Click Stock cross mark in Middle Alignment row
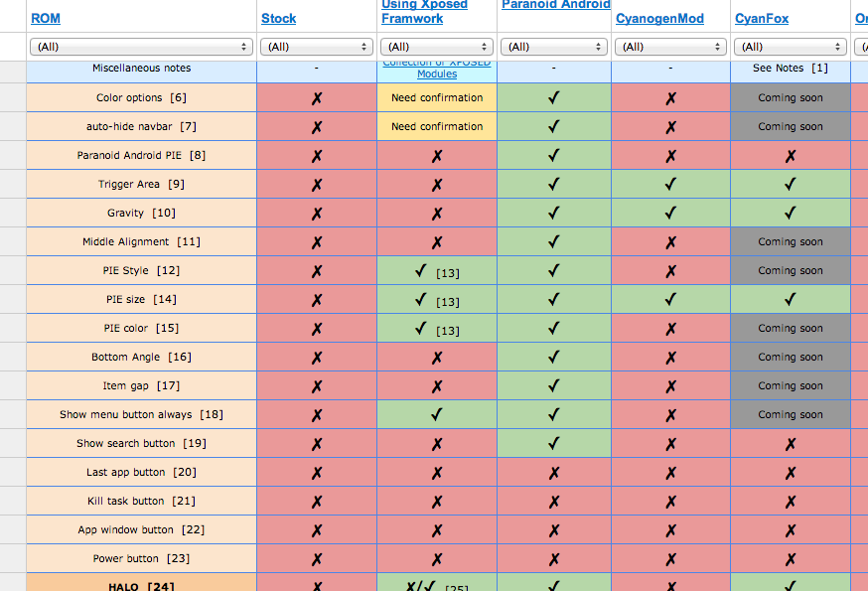Image resolution: width=868 pixels, height=591 pixels. 317,242
